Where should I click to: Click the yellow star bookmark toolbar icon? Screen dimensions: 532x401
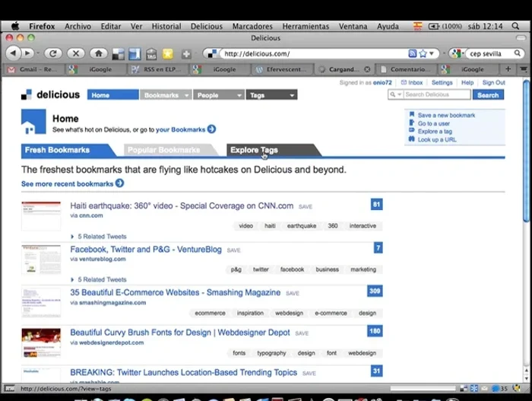pyautogui.click(x=168, y=54)
